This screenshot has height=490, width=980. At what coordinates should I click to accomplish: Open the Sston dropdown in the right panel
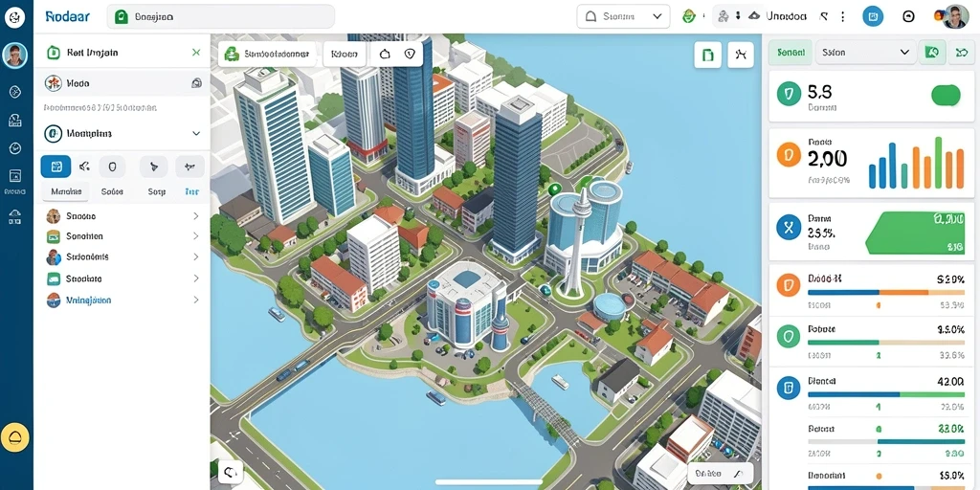tap(865, 53)
